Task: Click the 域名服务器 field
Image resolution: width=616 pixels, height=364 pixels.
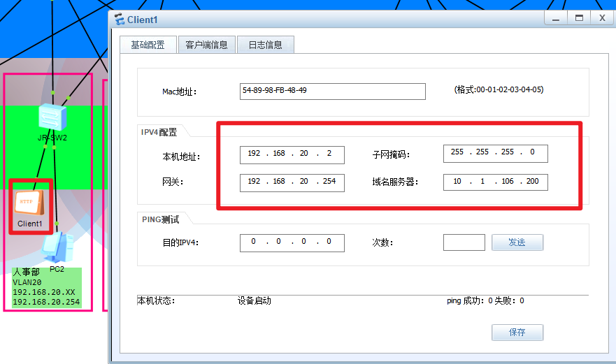Action: (495, 182)
